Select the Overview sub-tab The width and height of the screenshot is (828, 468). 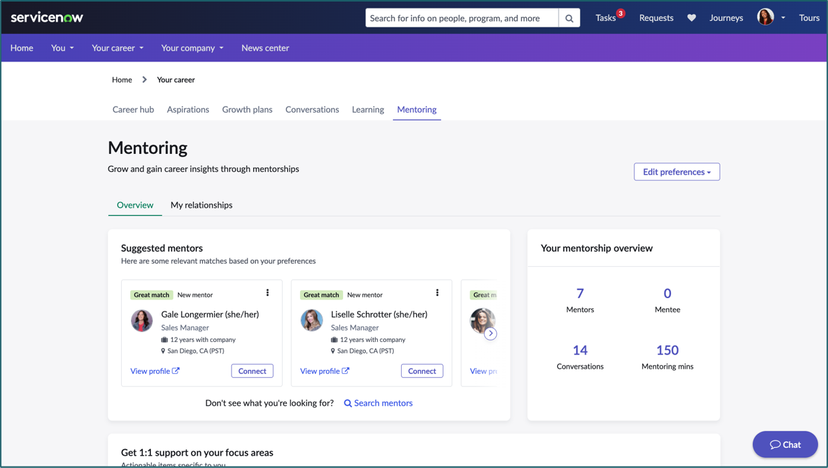click(135, 205)
